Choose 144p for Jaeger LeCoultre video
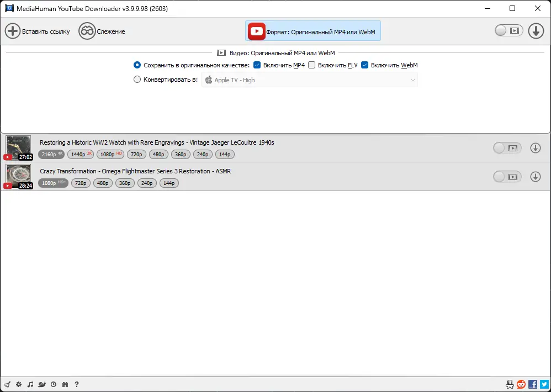The width and height of the screenshot is (551, 392). click(x=225, y=154)
